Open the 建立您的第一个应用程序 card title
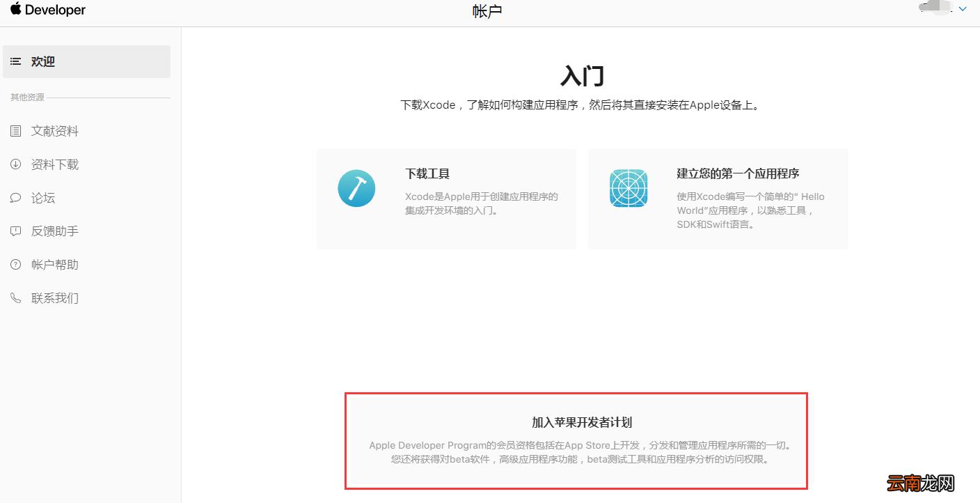Screen dimensions: 980x503 point(738,174)
